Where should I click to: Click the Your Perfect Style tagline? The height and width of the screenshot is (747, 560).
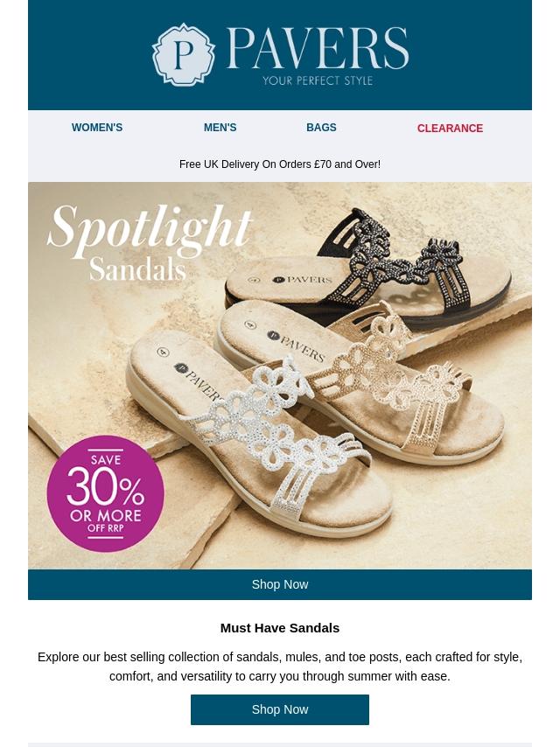[x=318, y=80]
